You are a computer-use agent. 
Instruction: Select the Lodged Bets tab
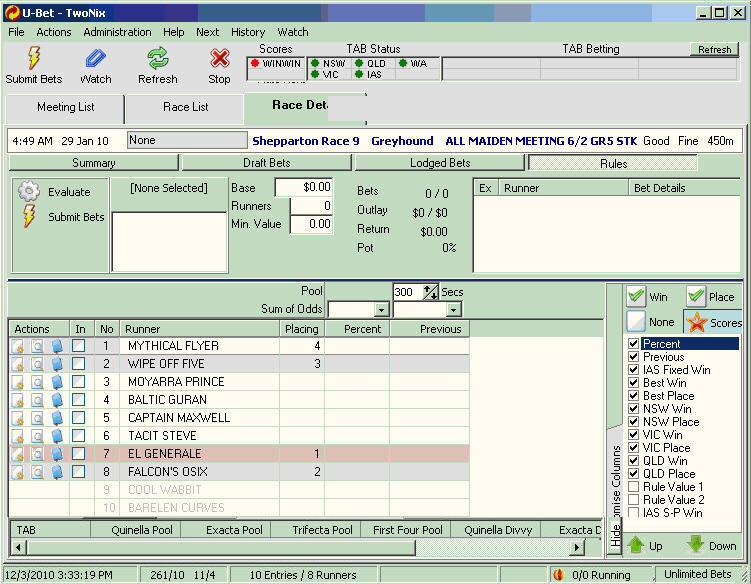440,163
